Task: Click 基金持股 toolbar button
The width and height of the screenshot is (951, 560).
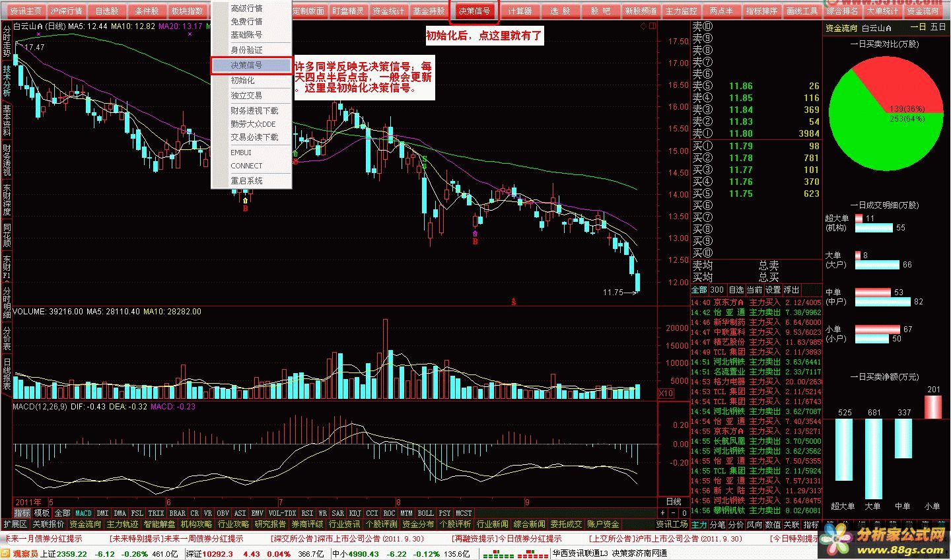Action: tap(429, 11)
